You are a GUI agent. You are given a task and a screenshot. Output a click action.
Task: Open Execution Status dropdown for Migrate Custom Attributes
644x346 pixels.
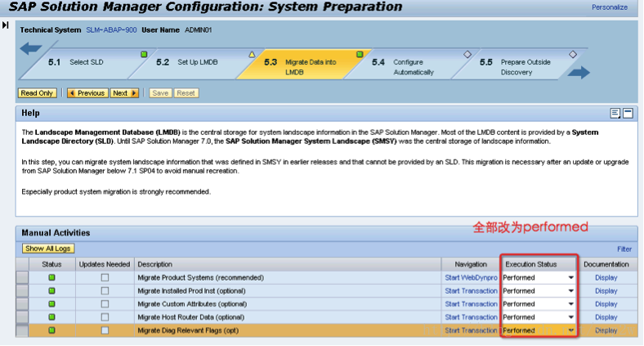[x=571, y=304]
